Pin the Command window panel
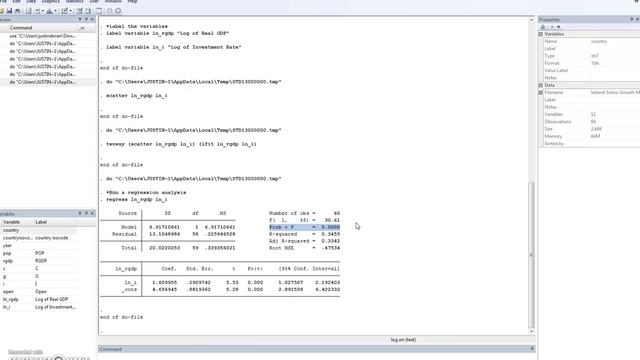The image size is (640, 360). (x=532, y=349)
